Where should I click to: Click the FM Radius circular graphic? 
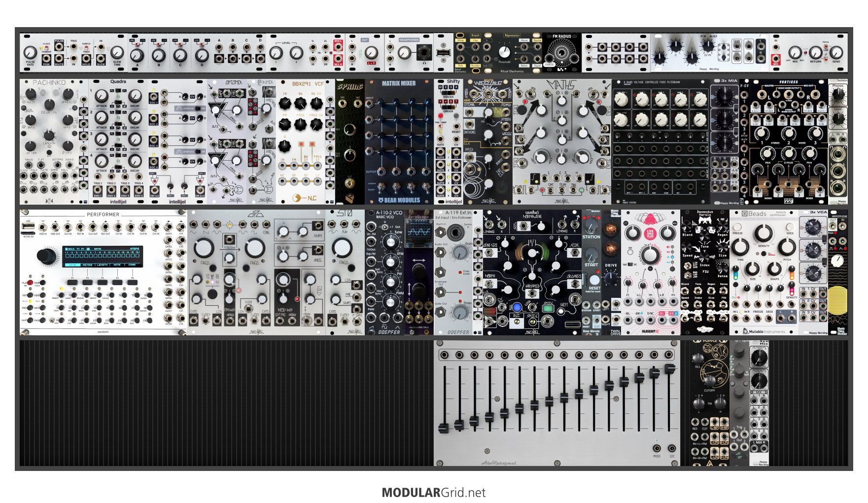(x=561, y=52)
